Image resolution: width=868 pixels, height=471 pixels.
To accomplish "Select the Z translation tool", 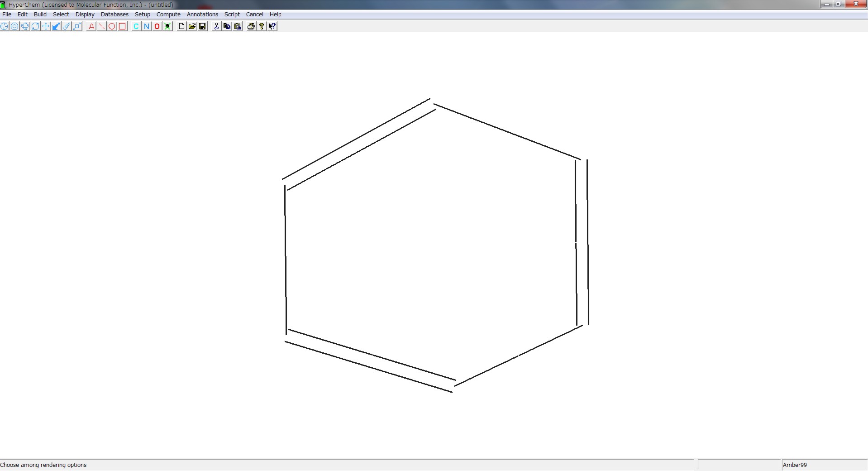I will (x=56, y=26).
